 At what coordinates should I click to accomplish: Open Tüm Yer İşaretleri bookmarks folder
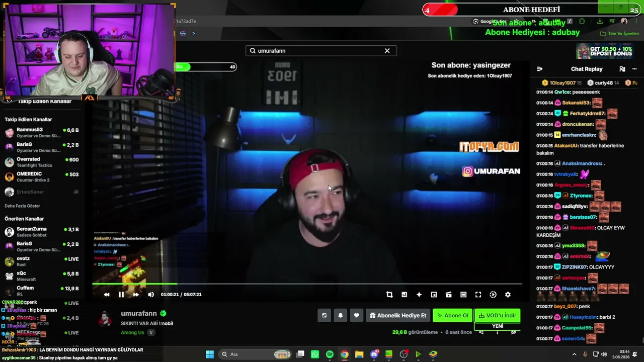619,34
